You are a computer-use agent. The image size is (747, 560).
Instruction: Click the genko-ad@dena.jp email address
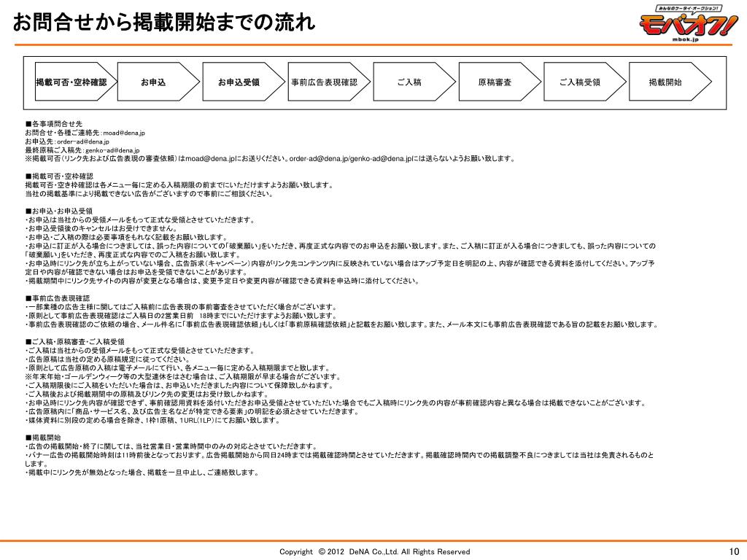[113, 150]
